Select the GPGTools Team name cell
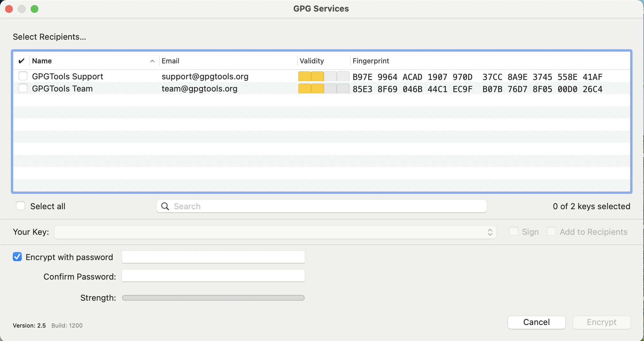The image size is (644, 341). (x=62, y=89)
